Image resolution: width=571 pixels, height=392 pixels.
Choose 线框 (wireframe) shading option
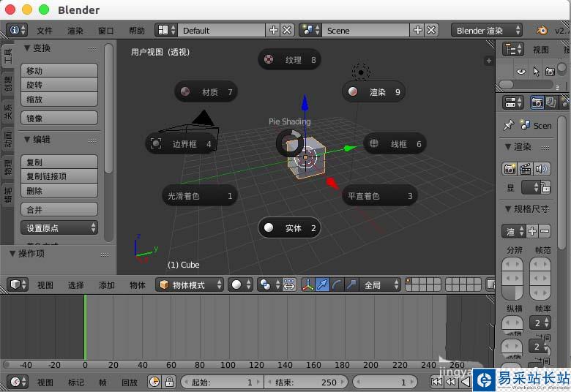tap(395, 144)
